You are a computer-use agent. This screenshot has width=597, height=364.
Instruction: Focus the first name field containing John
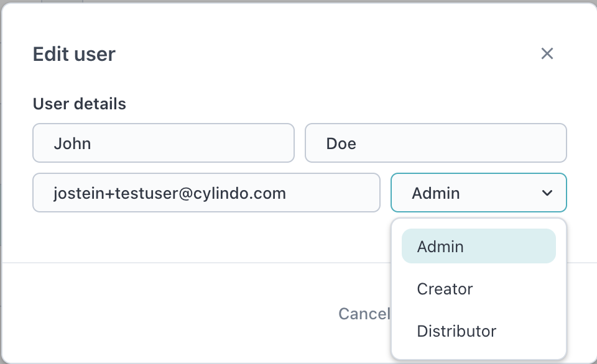click(163, 143)
